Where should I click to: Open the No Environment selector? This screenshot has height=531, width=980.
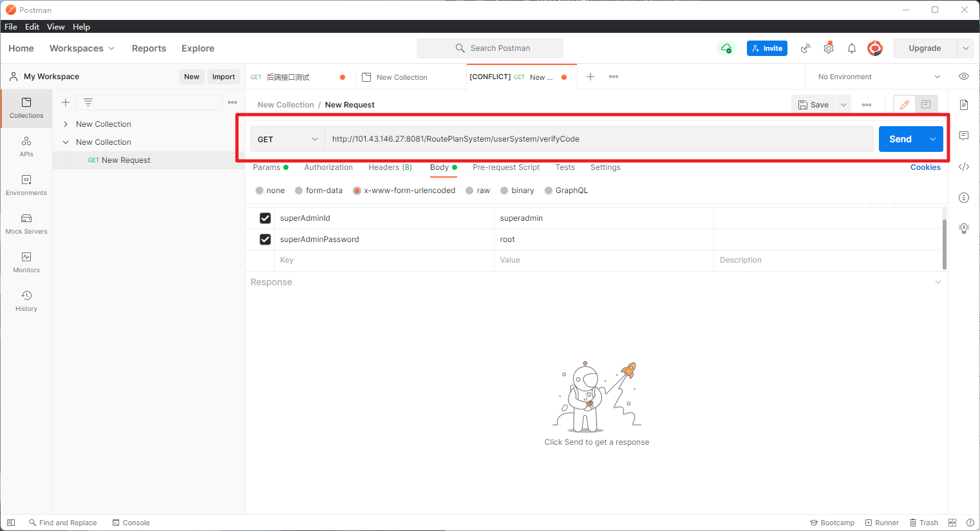click(879, 77)
